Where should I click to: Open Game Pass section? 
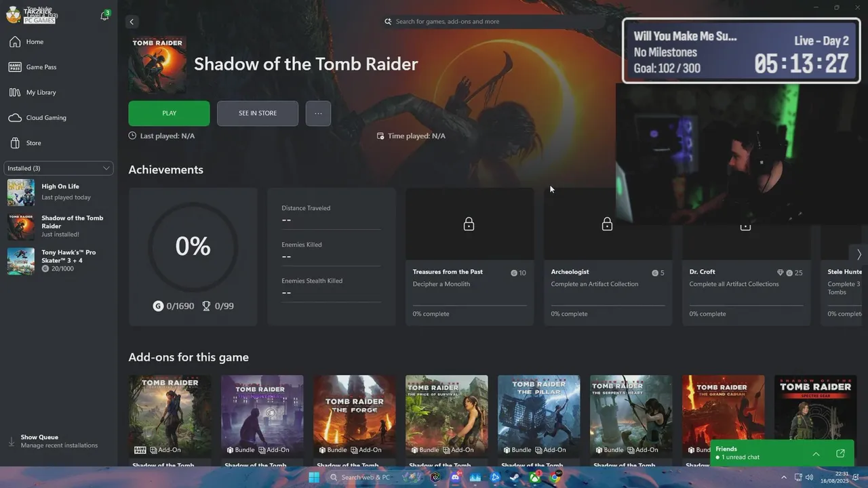[58, 67]
